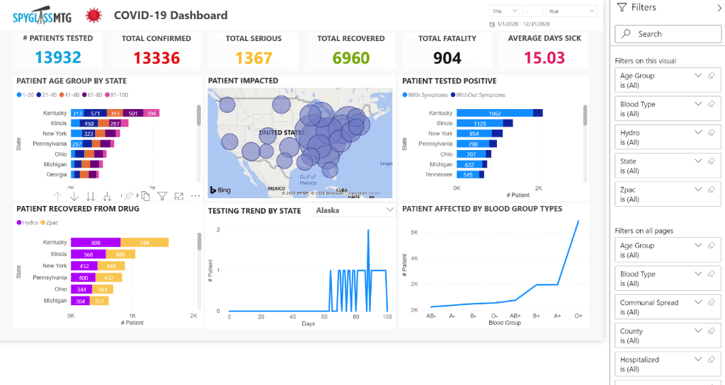Clear the Hospitalized filter eraser icon

pyautogui.click(x=712, y=359)
